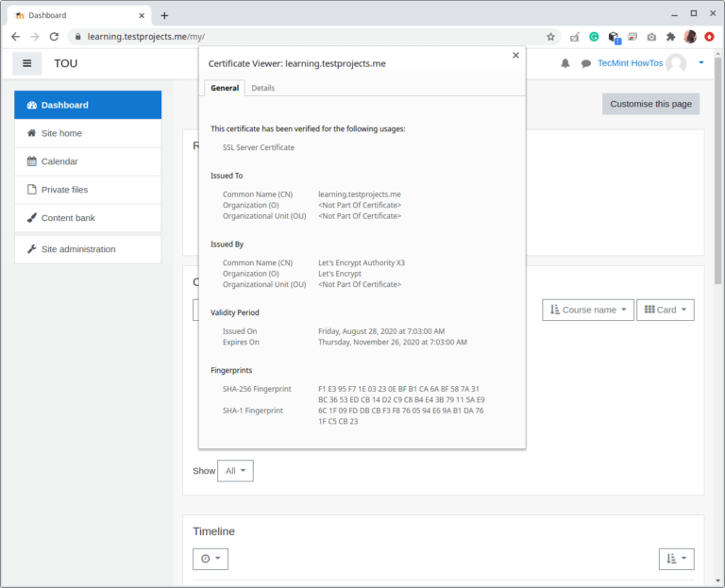
Task: View site info via the padlock icon
Action: (76, 37)
